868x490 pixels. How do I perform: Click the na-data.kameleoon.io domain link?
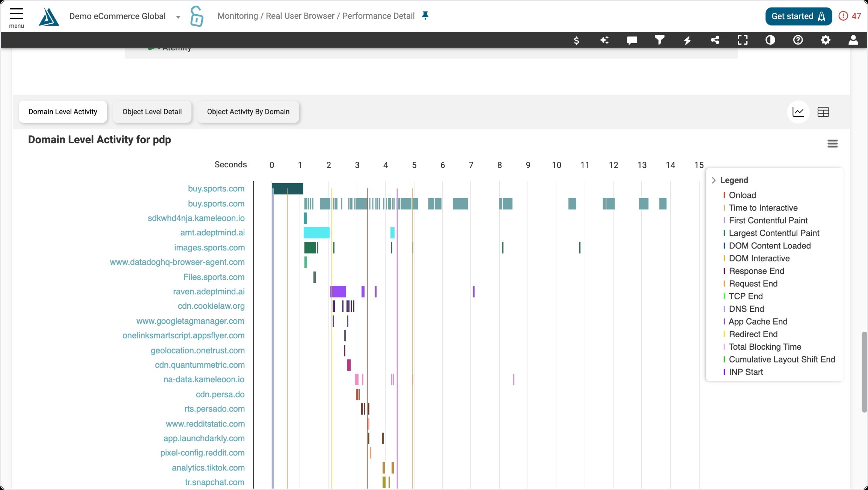pos(203,379)
